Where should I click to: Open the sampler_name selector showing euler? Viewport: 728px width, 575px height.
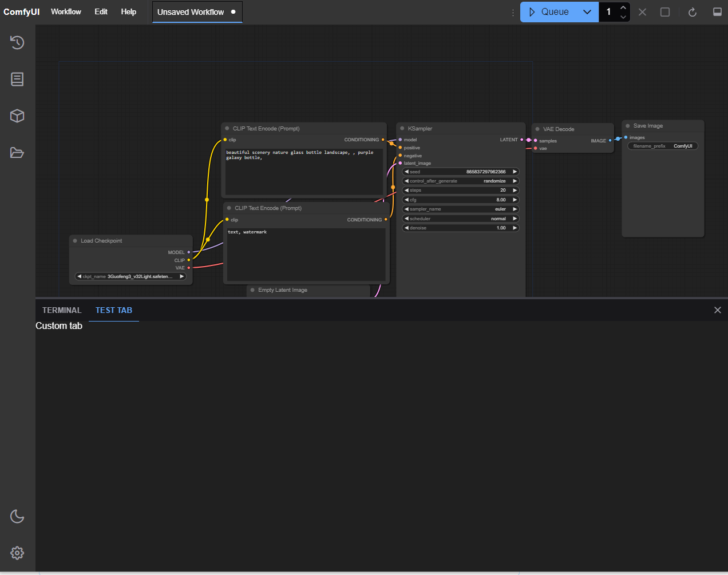point(461,209)
